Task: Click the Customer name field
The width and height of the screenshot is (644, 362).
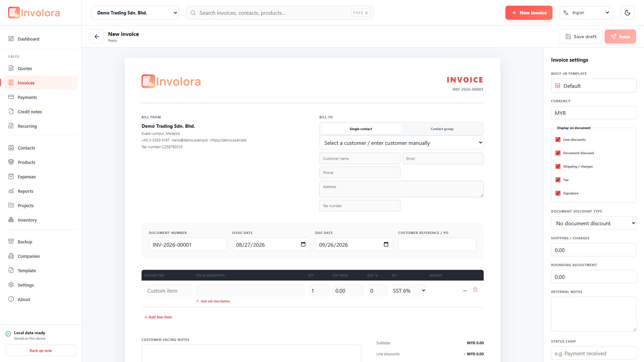Action: [x=360, y=159]
